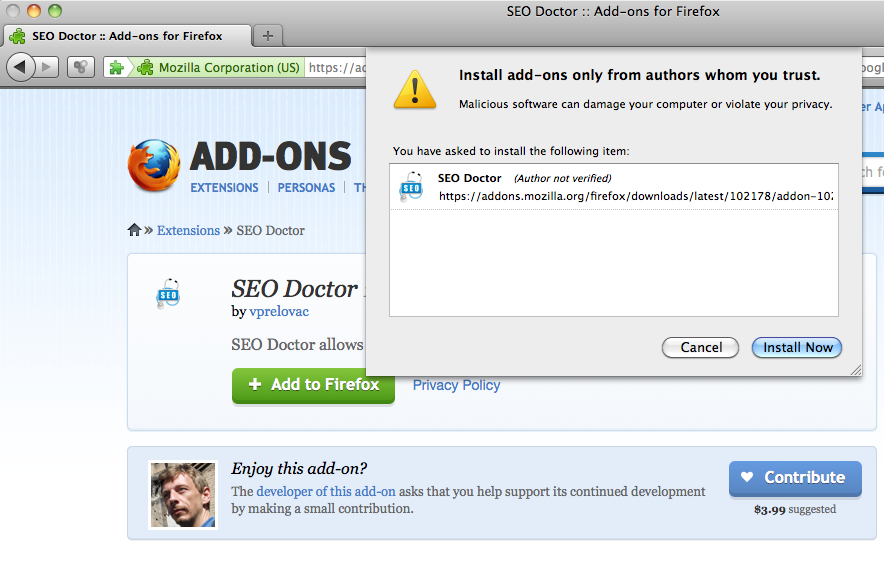The image size is (884, 561).
Task: Click the URL address field
Action: [x=336, y=68]
